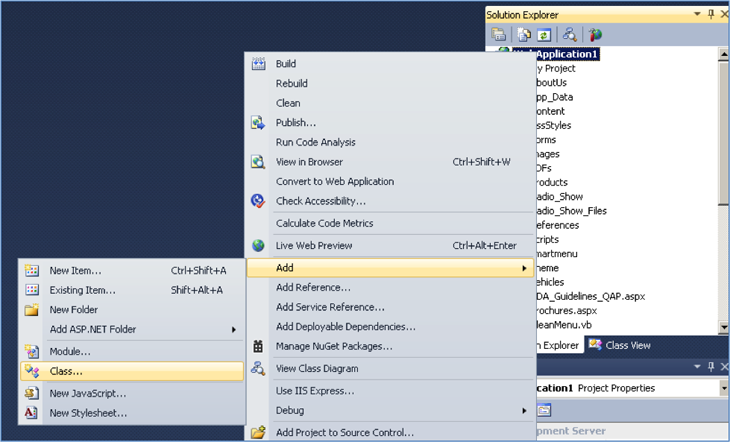Click the Property Pages icon in Properties panel
Viewport: 730px width, 442px height.
pos(544,410)
